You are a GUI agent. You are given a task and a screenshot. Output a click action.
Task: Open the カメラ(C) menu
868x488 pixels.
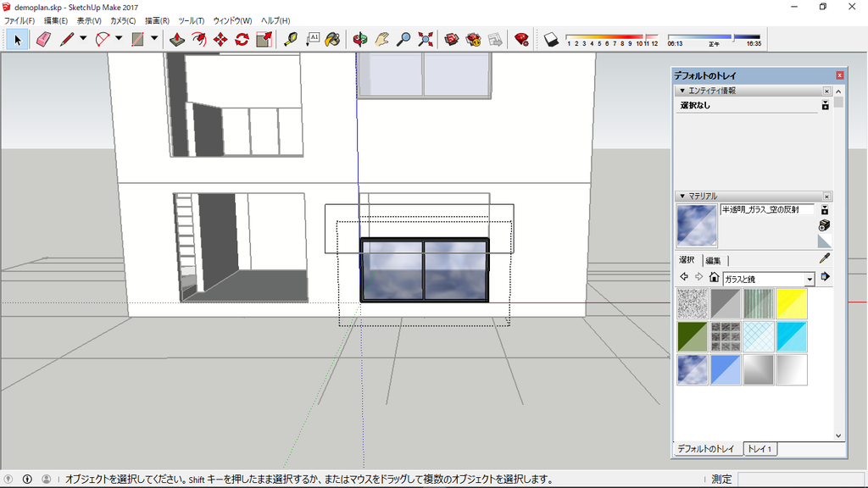pos(123,20)
